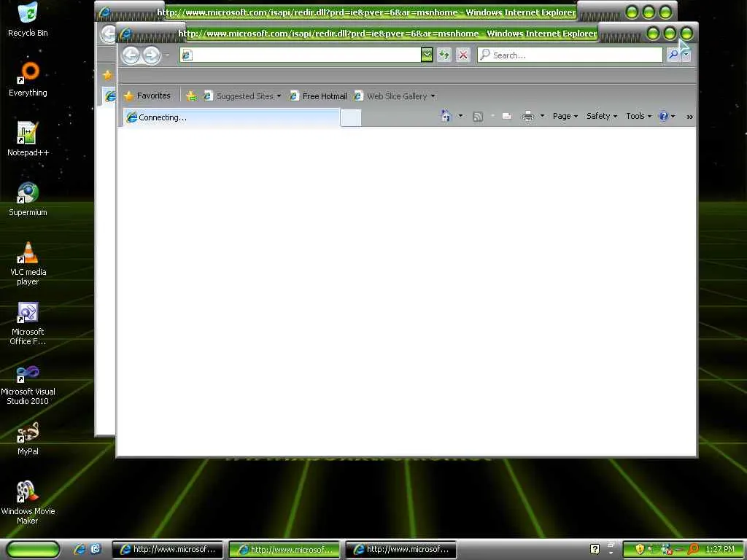Select the Microsoft Visual Studio 2010 shortcut

click(28, 384)
